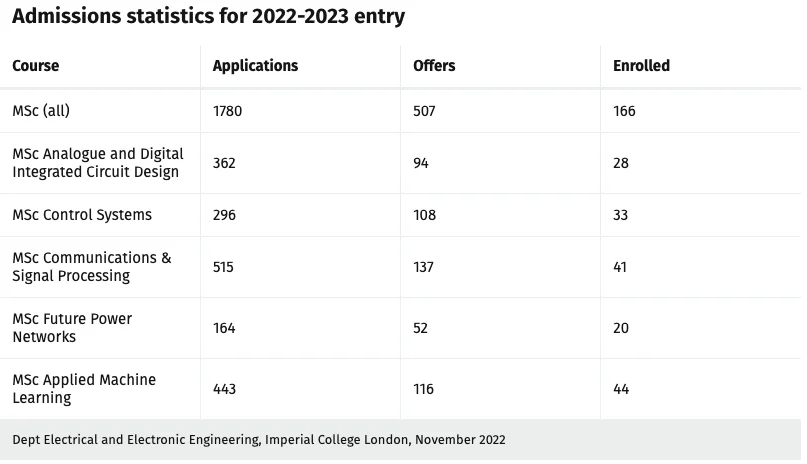
Task: Click the 166 enrolled value
Action: 624,111
